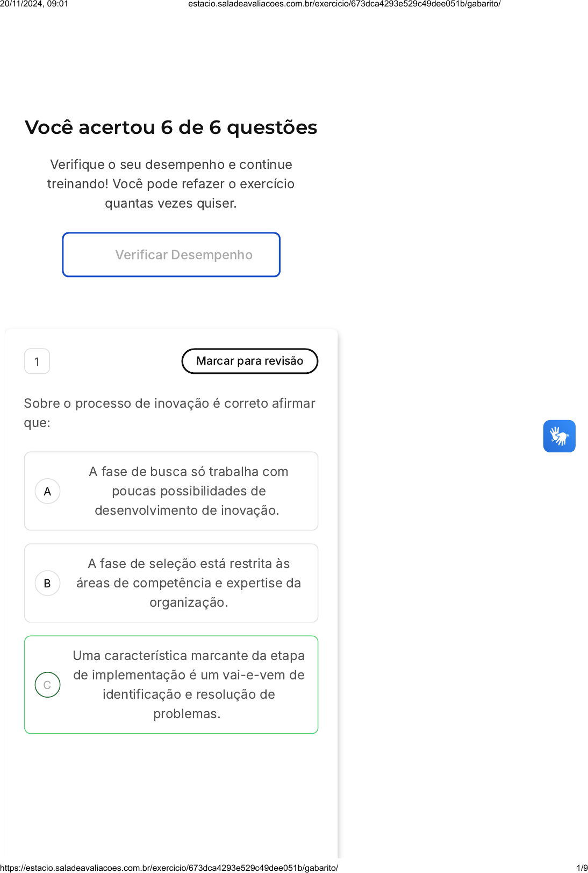Screen dimensions: 588x873
Task: Open the gabarito URL link in the footer
Action: [x=169, y=868]
